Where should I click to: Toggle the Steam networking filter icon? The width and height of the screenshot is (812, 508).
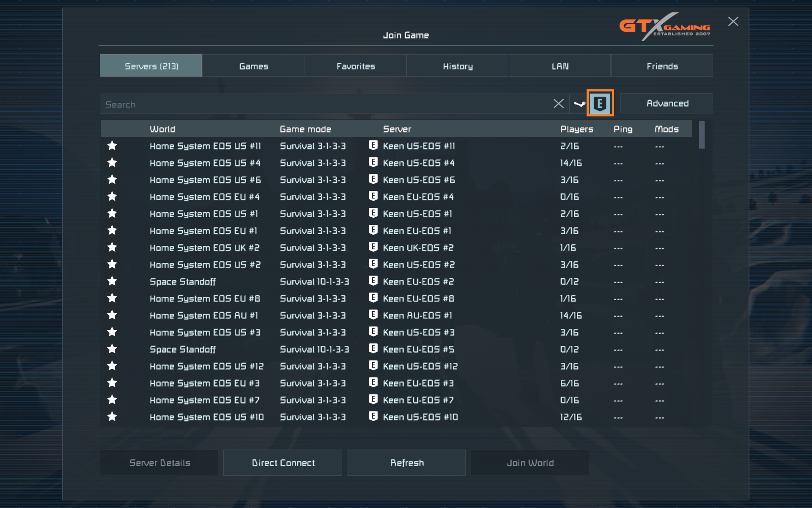tap(579, 104)
